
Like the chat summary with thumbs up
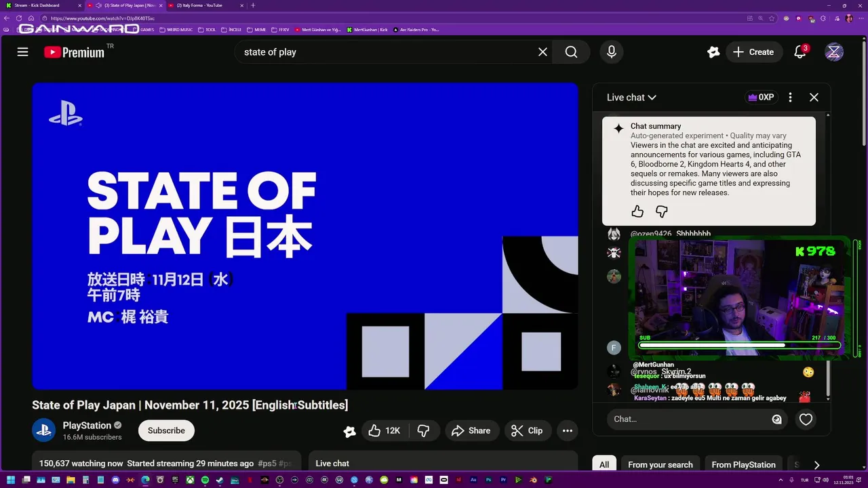coord(637,211)
